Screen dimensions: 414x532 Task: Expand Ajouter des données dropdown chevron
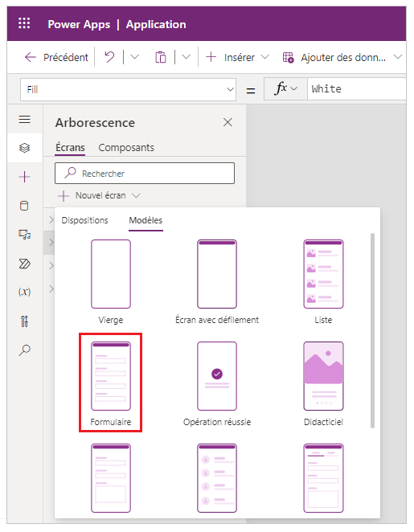(x=398, y=57)
